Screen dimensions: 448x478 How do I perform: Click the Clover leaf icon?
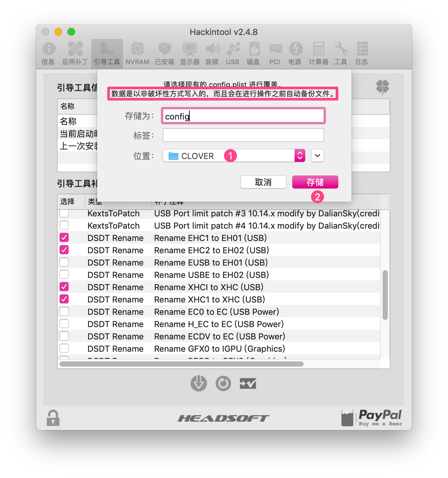(x=382, y=87)
